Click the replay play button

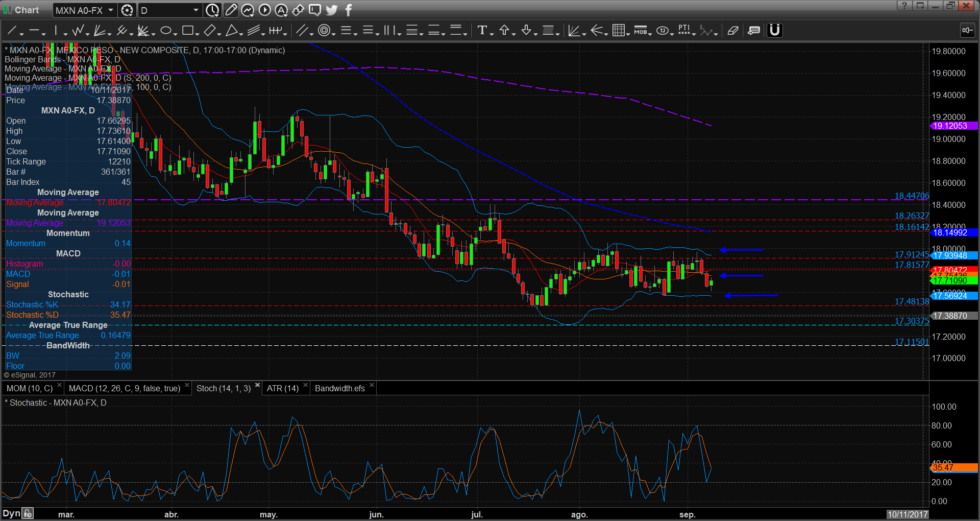(264, 10)
